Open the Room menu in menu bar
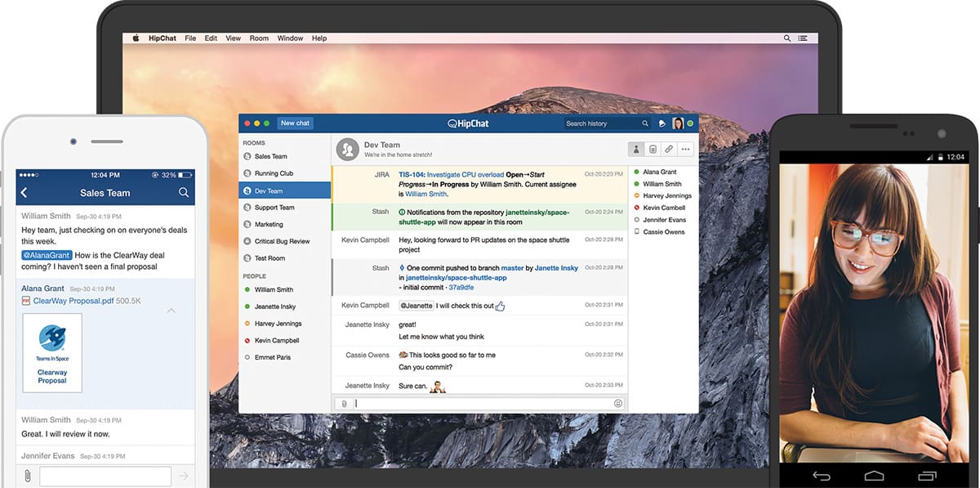Viewport: 980px width, 488px height. click(259, 38)
